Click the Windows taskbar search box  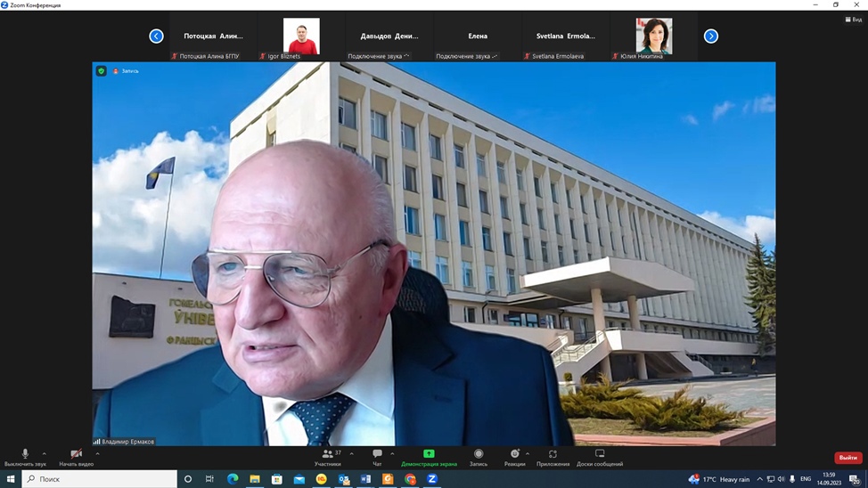click(x=100, y=479)
